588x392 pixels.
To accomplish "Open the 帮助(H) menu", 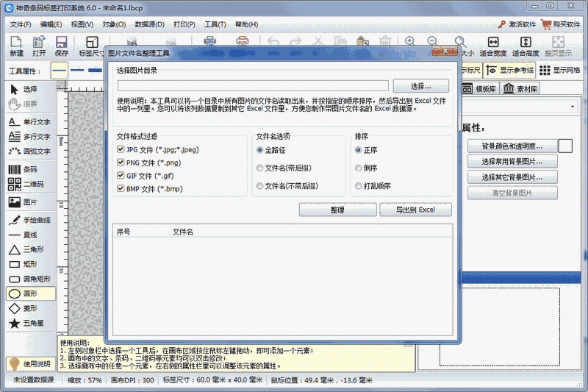I will point(246,24).
